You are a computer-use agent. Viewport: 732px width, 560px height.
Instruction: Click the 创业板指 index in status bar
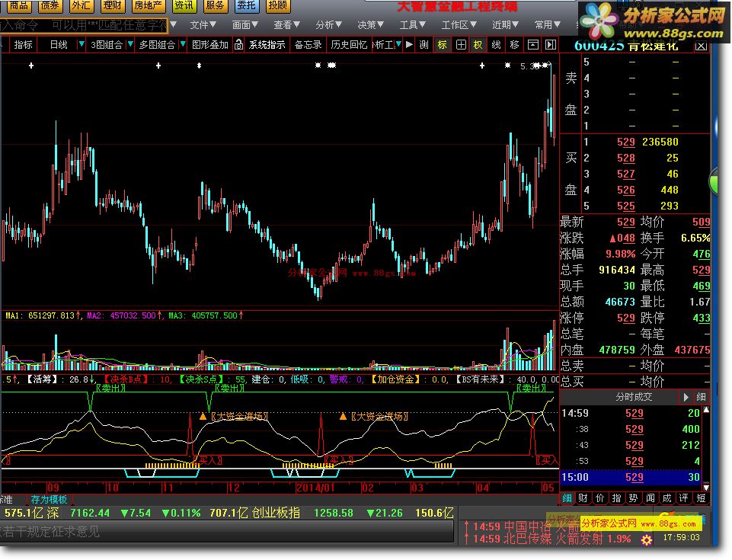tap(276, 513)
